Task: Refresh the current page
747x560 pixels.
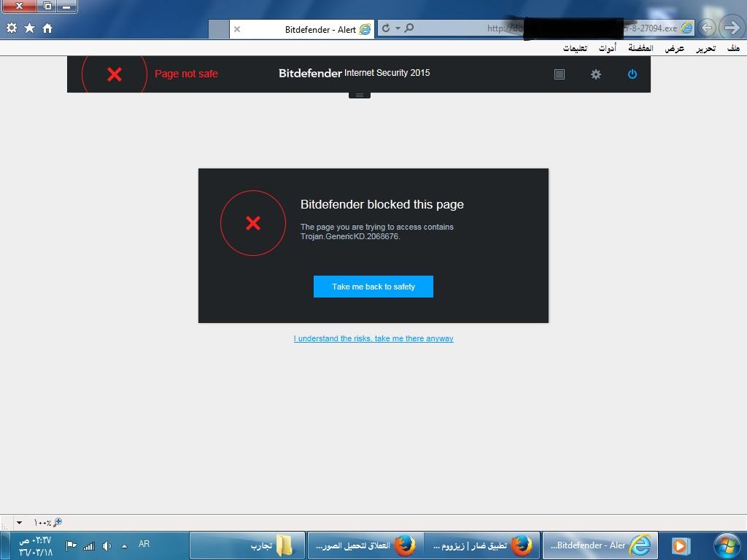Action: point(386,28)
